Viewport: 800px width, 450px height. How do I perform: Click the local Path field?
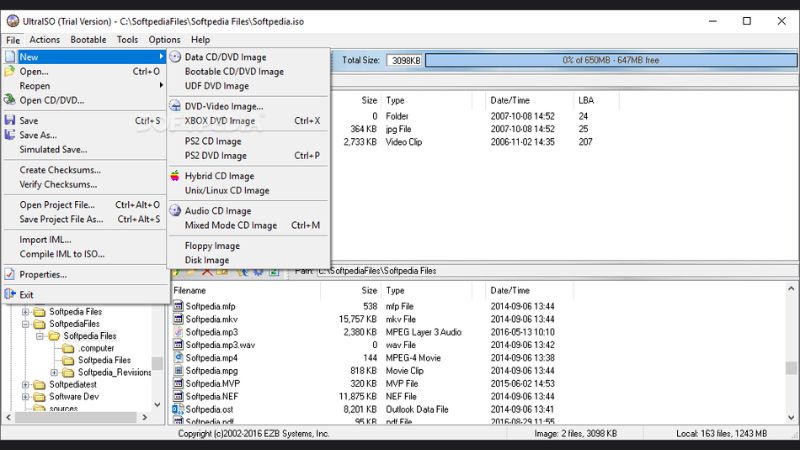[556, 271]
